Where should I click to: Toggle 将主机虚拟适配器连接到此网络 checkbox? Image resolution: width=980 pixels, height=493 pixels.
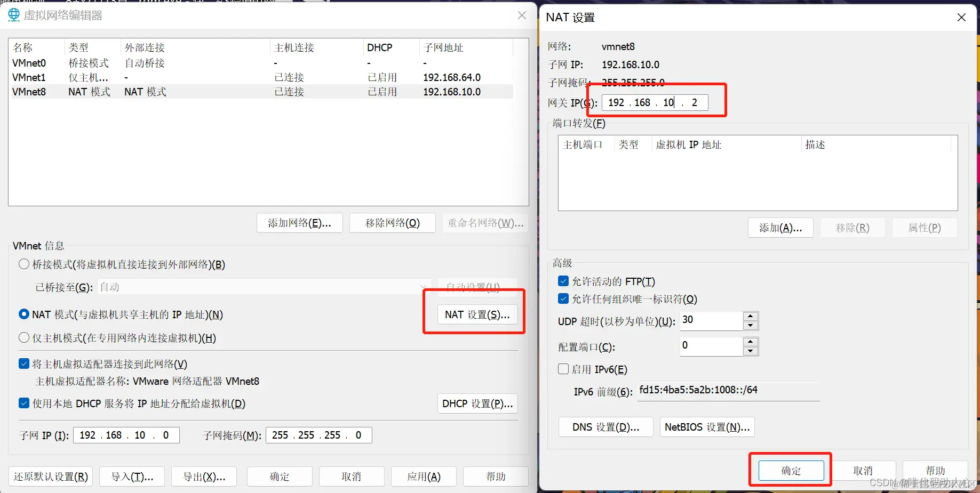coord(24,364)
